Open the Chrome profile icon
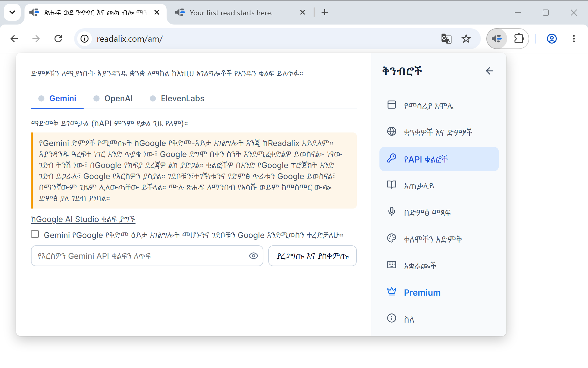Viewport: 588px width, 368px height. pyautogui.click(x=552, y=39)
